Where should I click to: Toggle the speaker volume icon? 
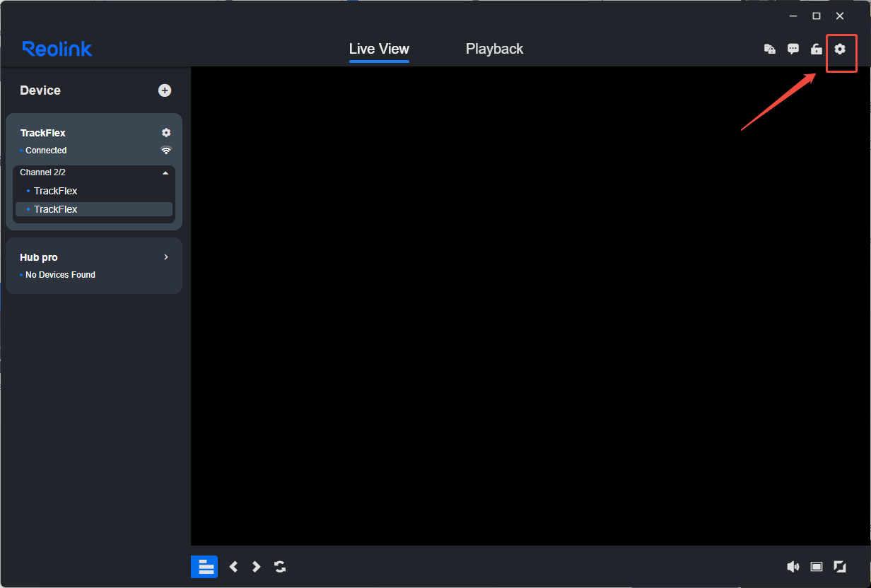(x=793, y=567)
